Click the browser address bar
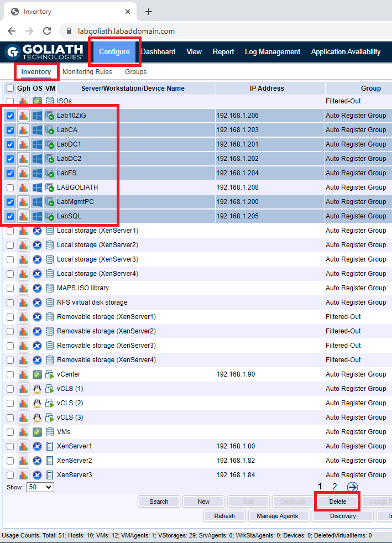 coord(221,32)
